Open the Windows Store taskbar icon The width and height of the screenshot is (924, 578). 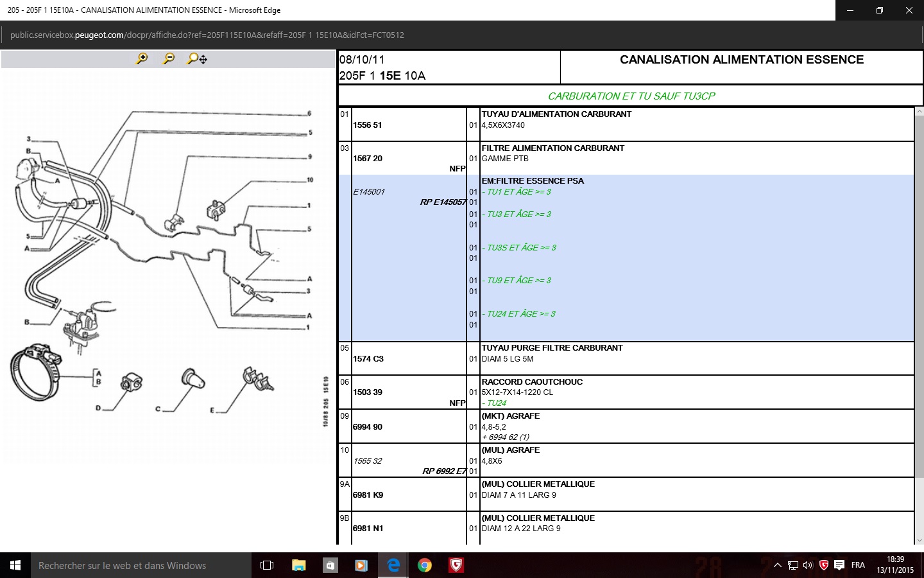point(330,565)
